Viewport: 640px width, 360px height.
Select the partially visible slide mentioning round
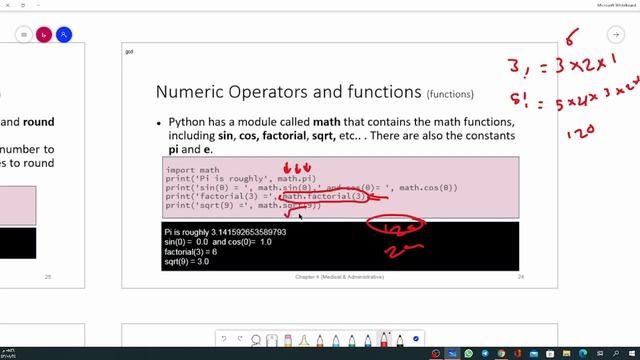(x=42, y=165)
